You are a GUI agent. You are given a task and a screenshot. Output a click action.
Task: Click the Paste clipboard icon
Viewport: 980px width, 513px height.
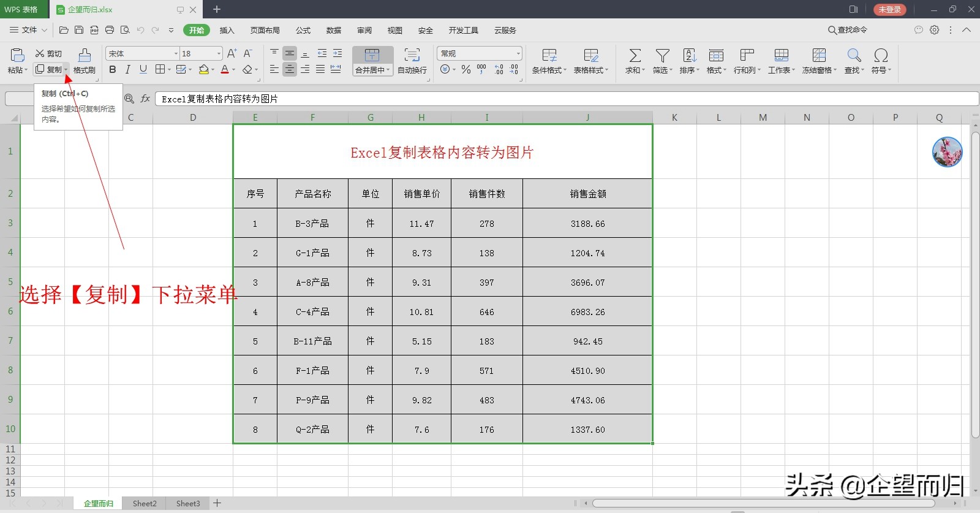point(17,55)
